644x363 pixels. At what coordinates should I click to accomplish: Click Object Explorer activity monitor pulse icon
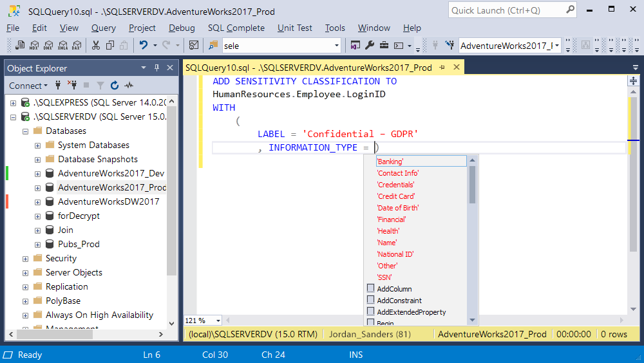tap(129, 85)
